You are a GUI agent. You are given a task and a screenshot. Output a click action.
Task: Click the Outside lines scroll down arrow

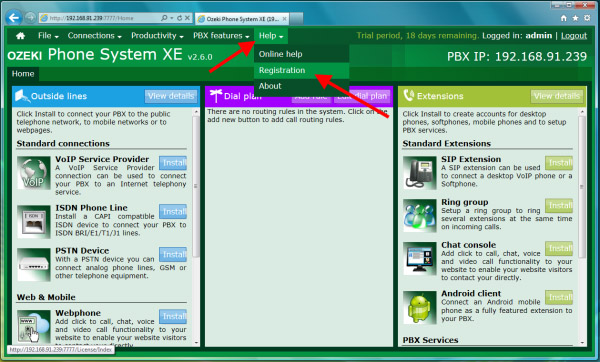coord(196,342)
